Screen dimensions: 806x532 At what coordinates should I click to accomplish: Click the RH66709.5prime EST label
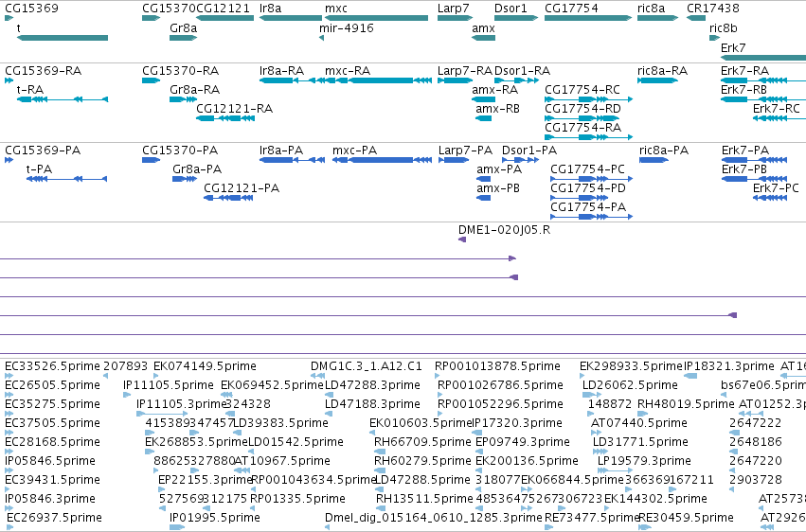pos(422,442)
